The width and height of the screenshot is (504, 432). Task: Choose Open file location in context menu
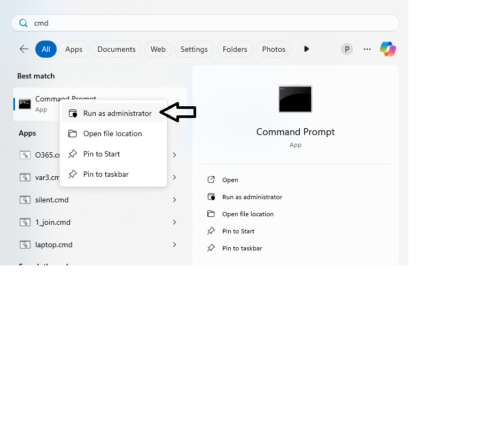click(112, 133)
